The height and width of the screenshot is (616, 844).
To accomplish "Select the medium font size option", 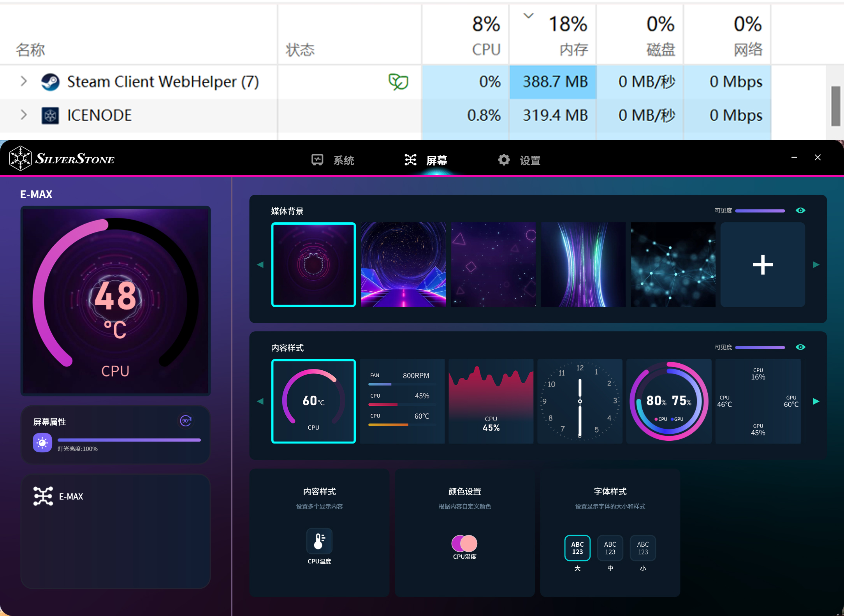I will (x=610, y=548).
